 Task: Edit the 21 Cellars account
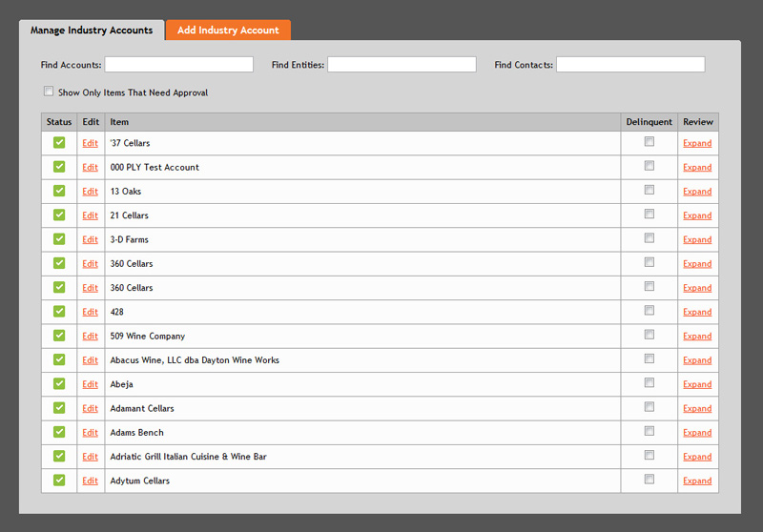90,215
